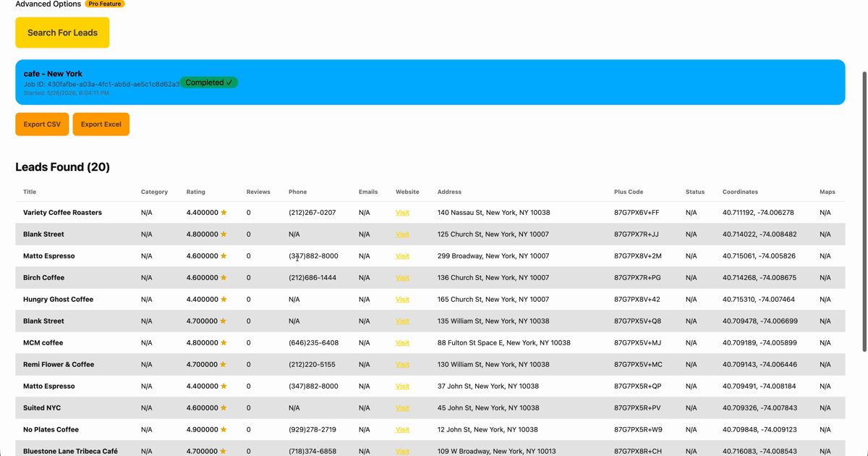The height and width of the screenshot is (456, 868).
Task: Open the Visit link for 135 William St
Action: tap(402, 321)
